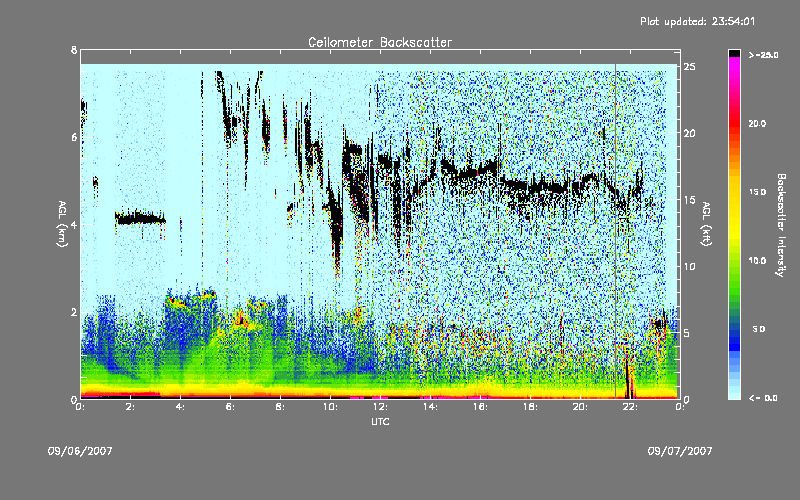Viewport: 800px width, 500px height.
Task: Click the "22:" hour tick on UTC axis
Action: click(630, 407)
